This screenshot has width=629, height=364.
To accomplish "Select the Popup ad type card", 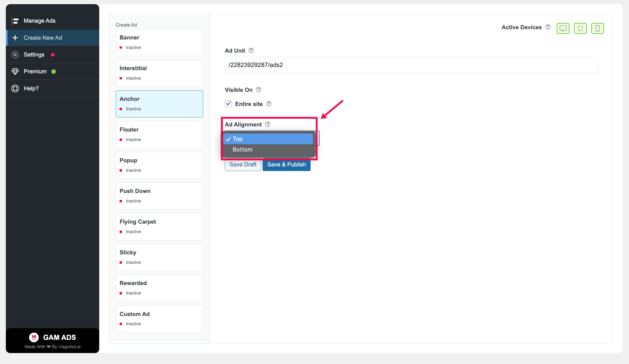I will (159, 165).
